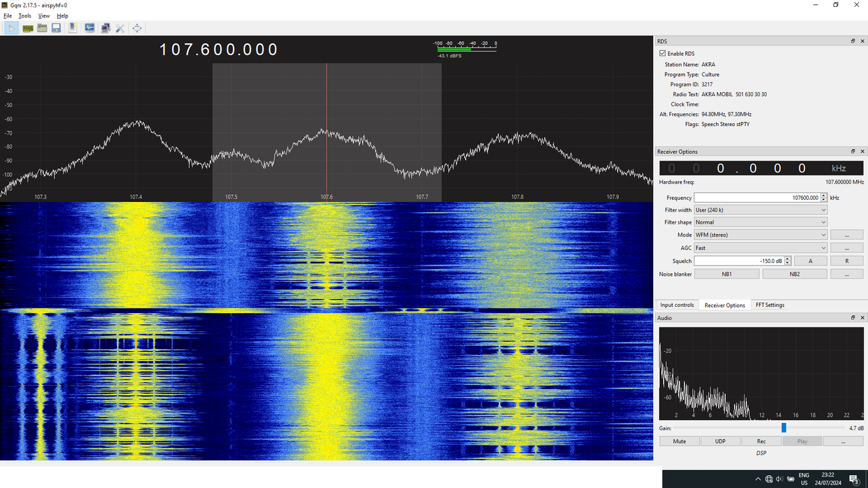This screenshot has height=488, width=868.
Task: Float the Receiver Options panel
Action: [x=853, y=151]
